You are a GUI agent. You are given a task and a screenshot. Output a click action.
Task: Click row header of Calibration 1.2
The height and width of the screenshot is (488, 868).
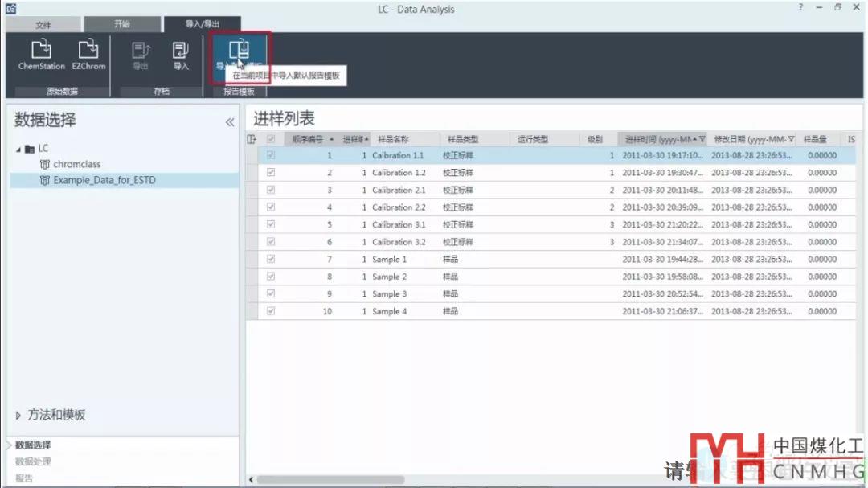pyautogui.click(x=252, y=173)
